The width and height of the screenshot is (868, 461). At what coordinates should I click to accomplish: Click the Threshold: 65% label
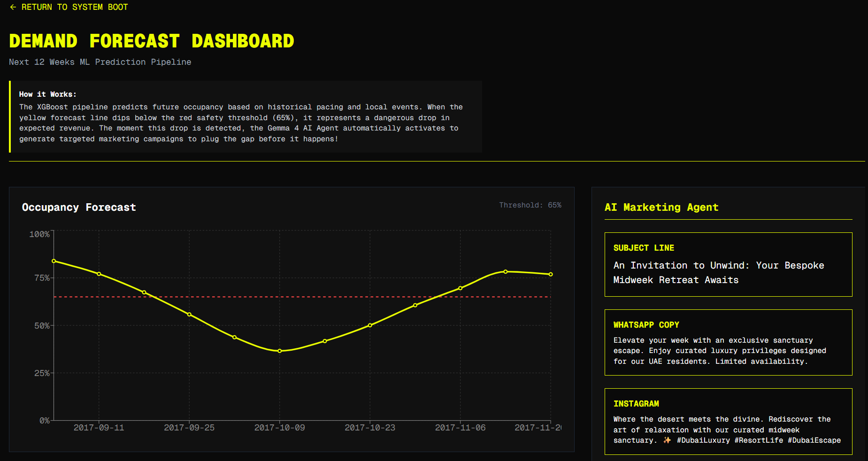pyautogui.click(x=530, y=205)
